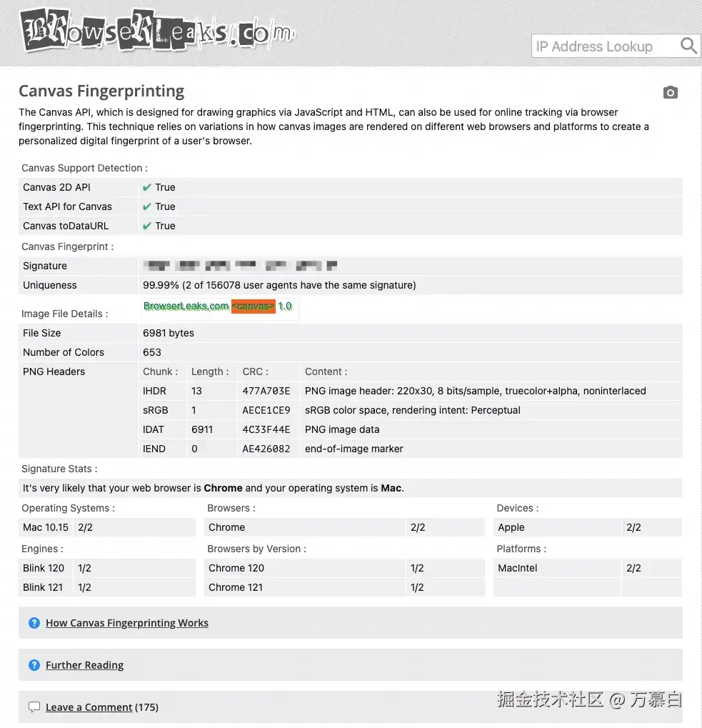Select the uniqueness text '99.99% (2 of 156078 user agents...'

click(279, 285)
